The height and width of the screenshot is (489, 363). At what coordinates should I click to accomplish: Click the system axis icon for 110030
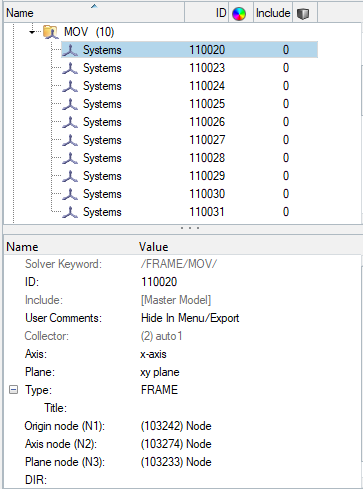(x=70, y=194)
